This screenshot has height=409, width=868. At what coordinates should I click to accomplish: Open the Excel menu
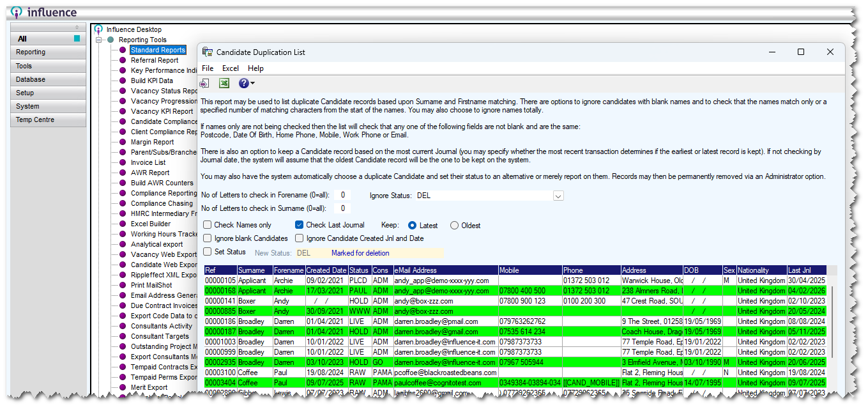(230, 68)
